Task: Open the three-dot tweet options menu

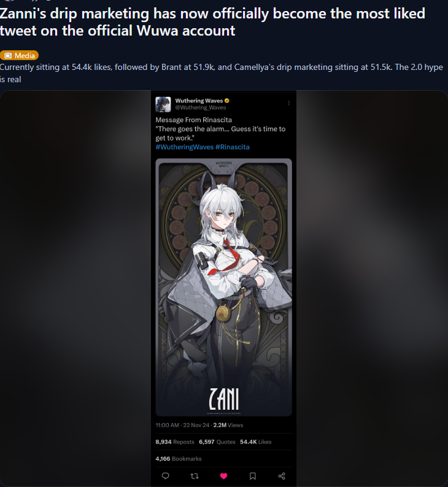Action: pos(289,103)
